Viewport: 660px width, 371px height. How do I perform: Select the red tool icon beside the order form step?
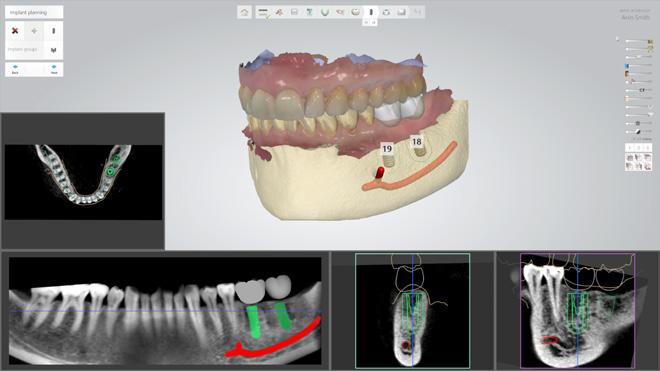(279, 12)
